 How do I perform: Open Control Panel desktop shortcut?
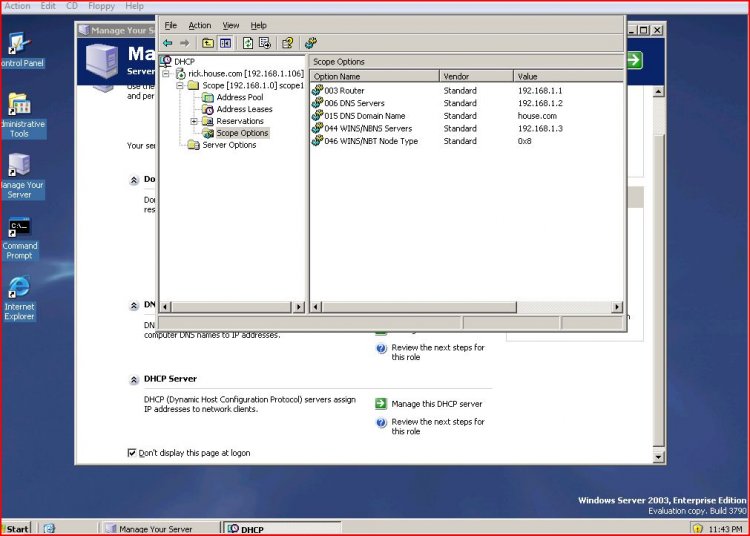(19, 50)
